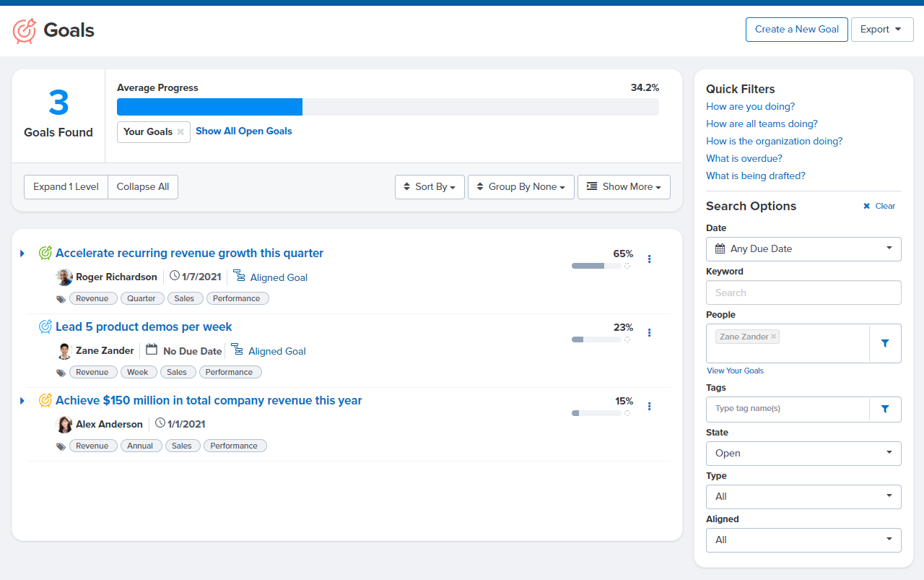
Task: Select quick filter How is the organization doing?
Action: tap(775, 142)
